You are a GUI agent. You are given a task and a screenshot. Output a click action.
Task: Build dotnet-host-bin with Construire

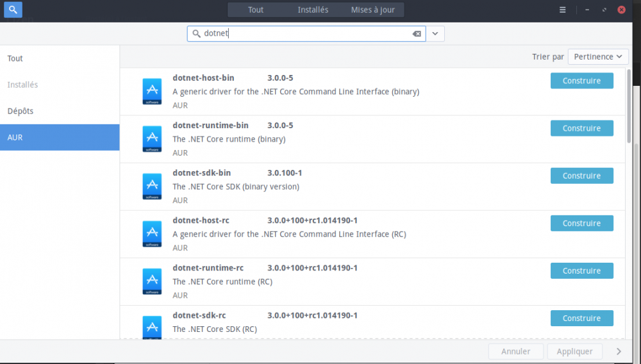click(x=582, y=81)
